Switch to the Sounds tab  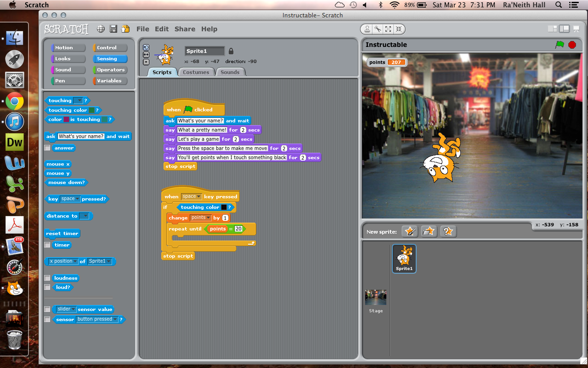click(x=230, y=72)
